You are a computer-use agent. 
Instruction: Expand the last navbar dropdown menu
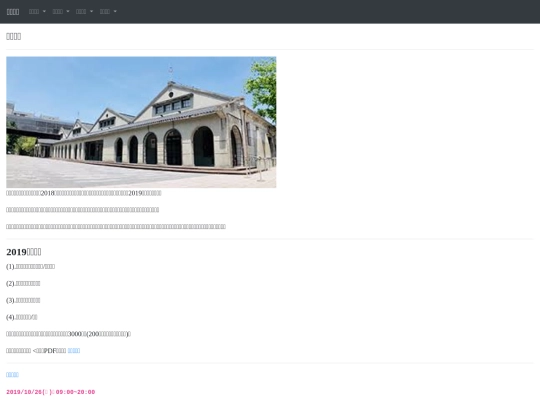pos(108,12)
